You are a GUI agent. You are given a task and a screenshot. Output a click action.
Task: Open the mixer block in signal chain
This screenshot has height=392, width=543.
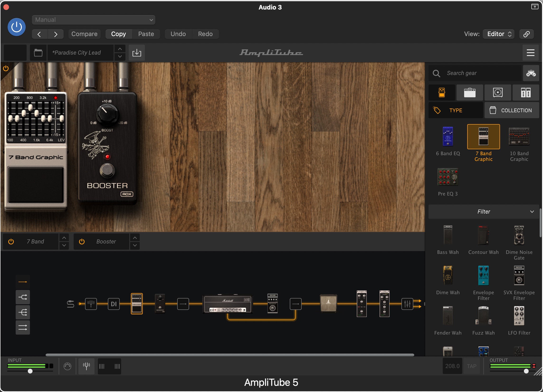pyautogui.click(x=407, y=304)
